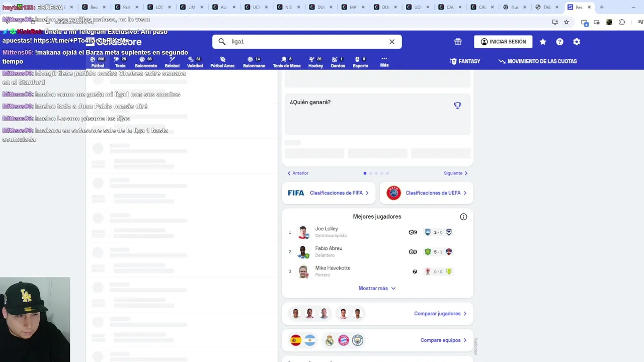Click the name Mike Havekotte

333,268
